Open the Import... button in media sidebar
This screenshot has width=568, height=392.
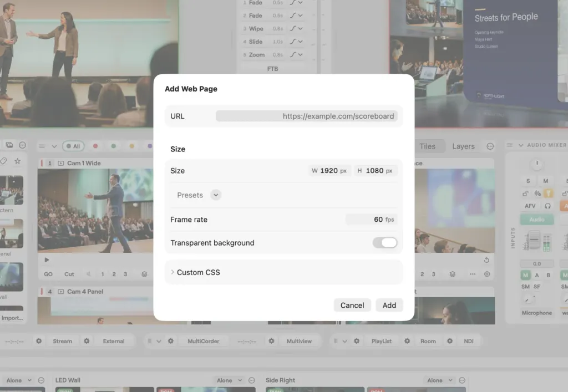[12, 318]
